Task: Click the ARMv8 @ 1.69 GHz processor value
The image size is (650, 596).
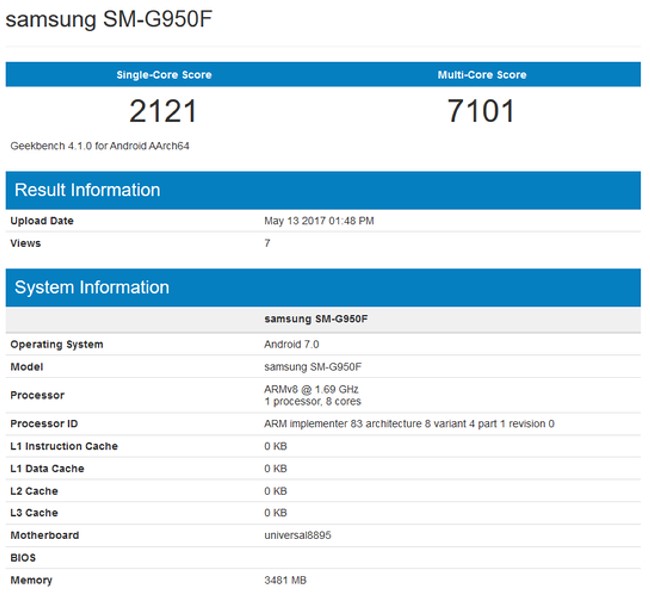Action: click(x=311, y=389)
